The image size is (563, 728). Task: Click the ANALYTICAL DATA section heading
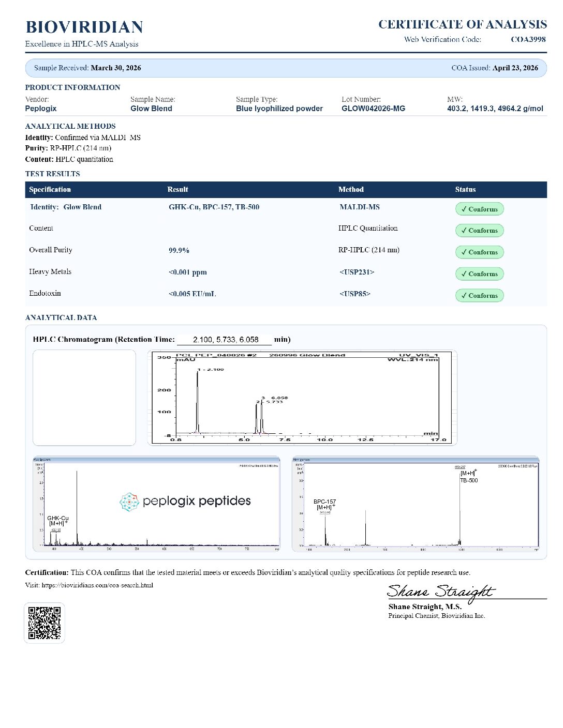(x=61, y=317)
